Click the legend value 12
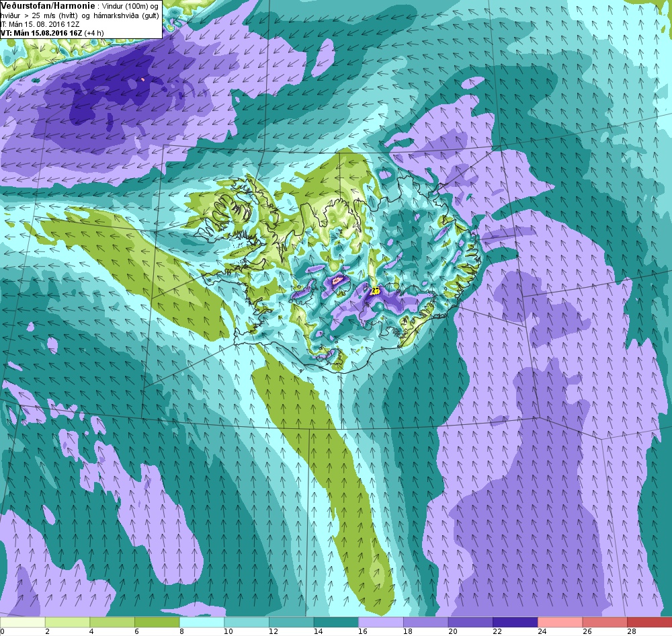Image resolution: width=672 pixels, height=636 pixels. pos(273,631)
